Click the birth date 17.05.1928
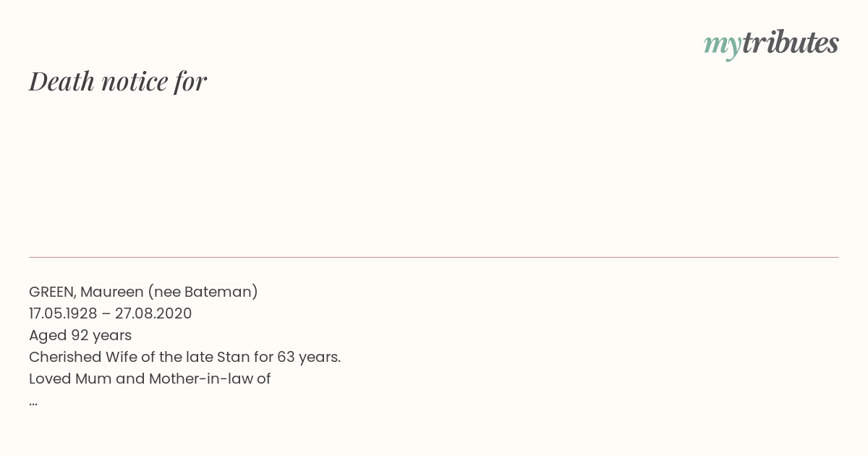Screen dimensions: 868x456 coord(63,313)
